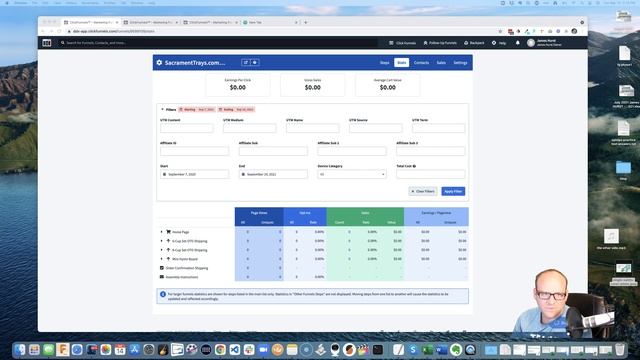The height and width of the screenshot is (360, 640).
Task: Click the browser address bar
Action: pos(282,31)
